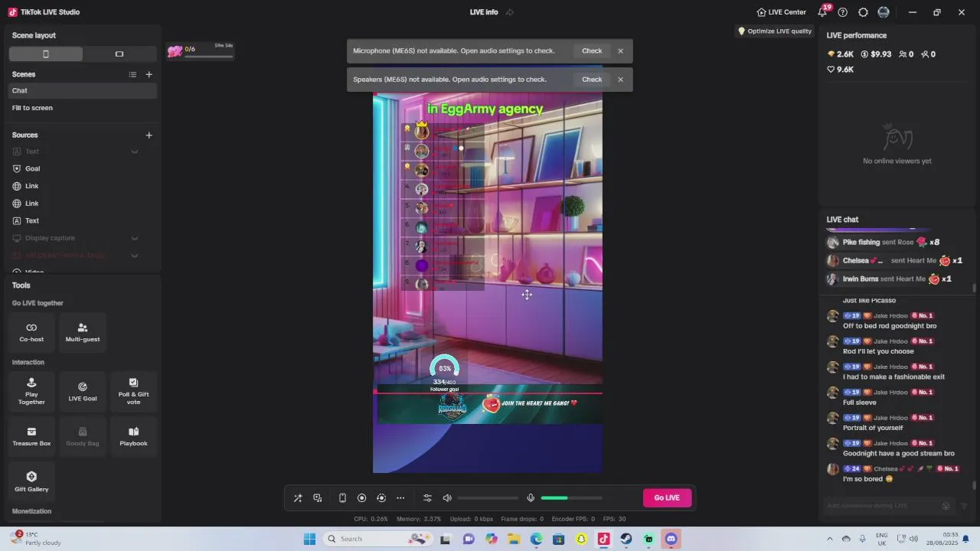Viewport: 980px width, 551px height.
Task: Adjust the microphone level slider
Action: 572,498
